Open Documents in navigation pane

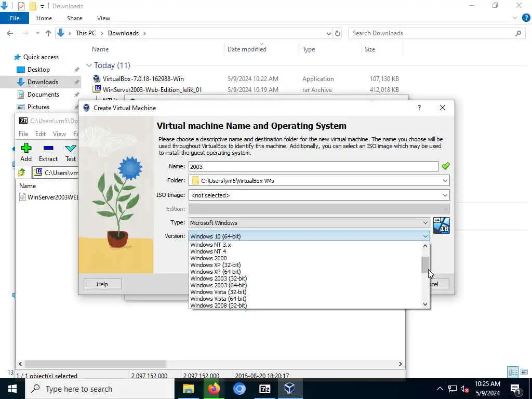pos(43,95)
